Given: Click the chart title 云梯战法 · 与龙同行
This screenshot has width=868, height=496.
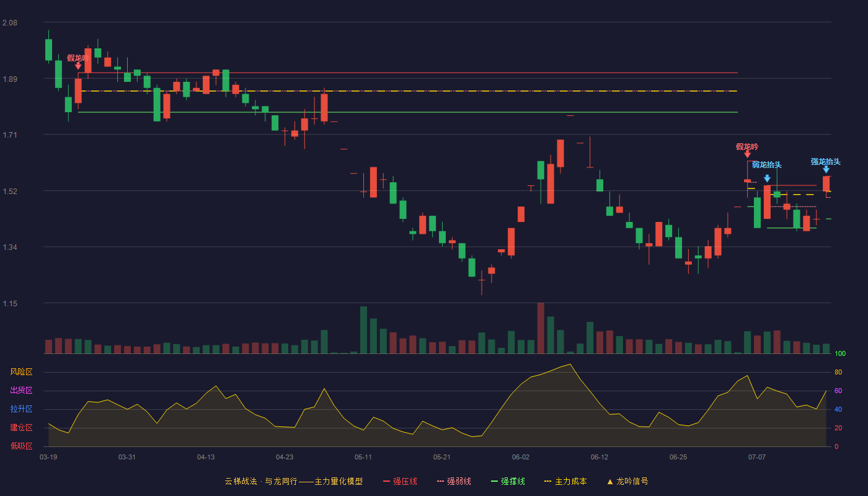Looking at the screenshot, I should click(261, 481).
